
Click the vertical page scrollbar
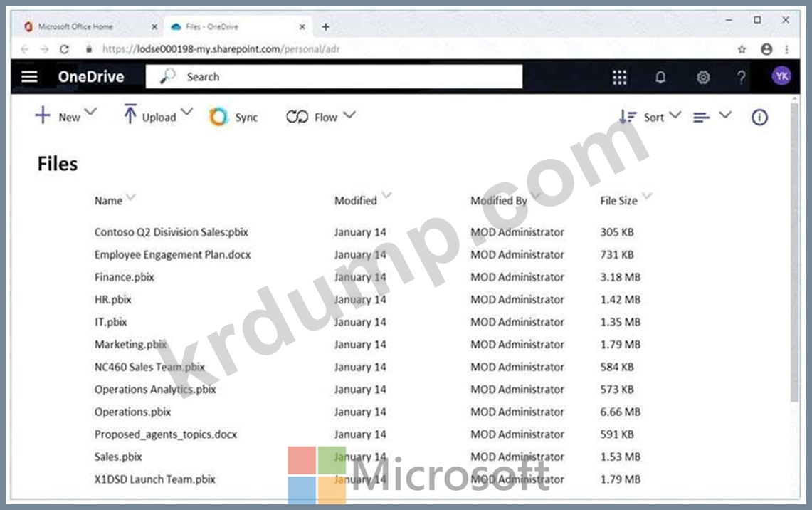[794, 252]
